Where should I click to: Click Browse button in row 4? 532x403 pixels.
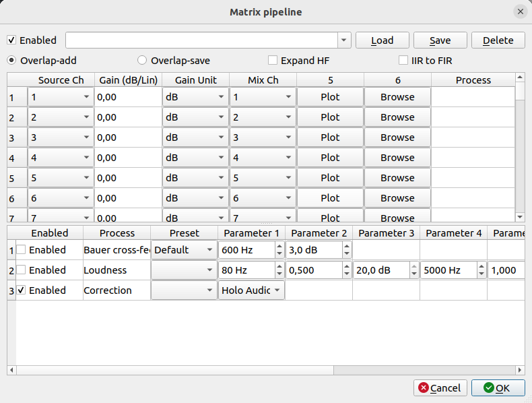[397, 158]
